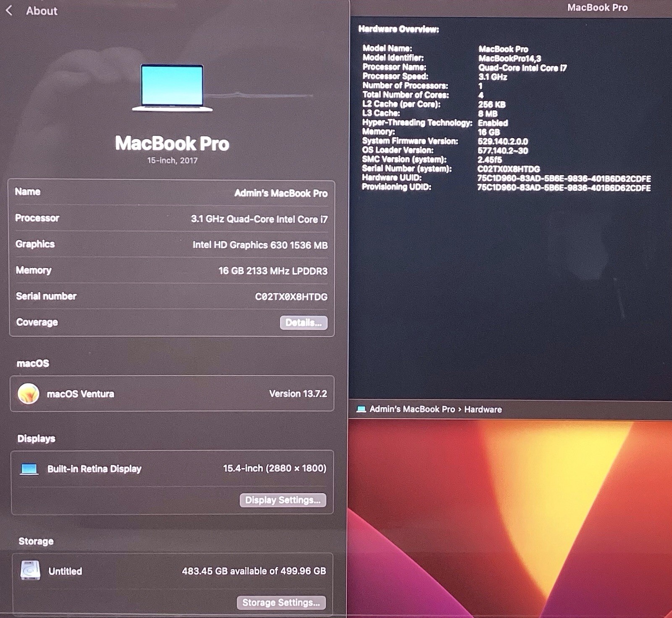Select SMC Version value "2.45f5"
Image resolution: width=672 pixels, height=618 pixels.
490,160
